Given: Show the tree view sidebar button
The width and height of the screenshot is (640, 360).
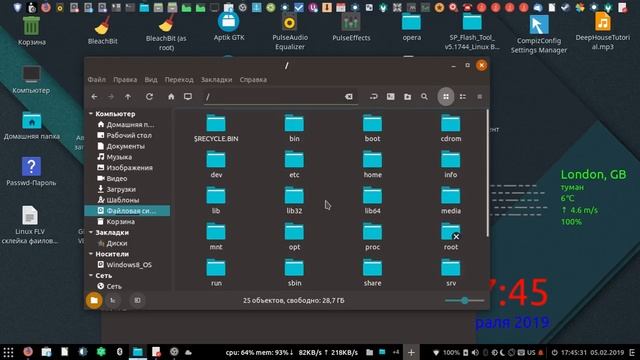Looking at the screenshot, I should 113,300.
